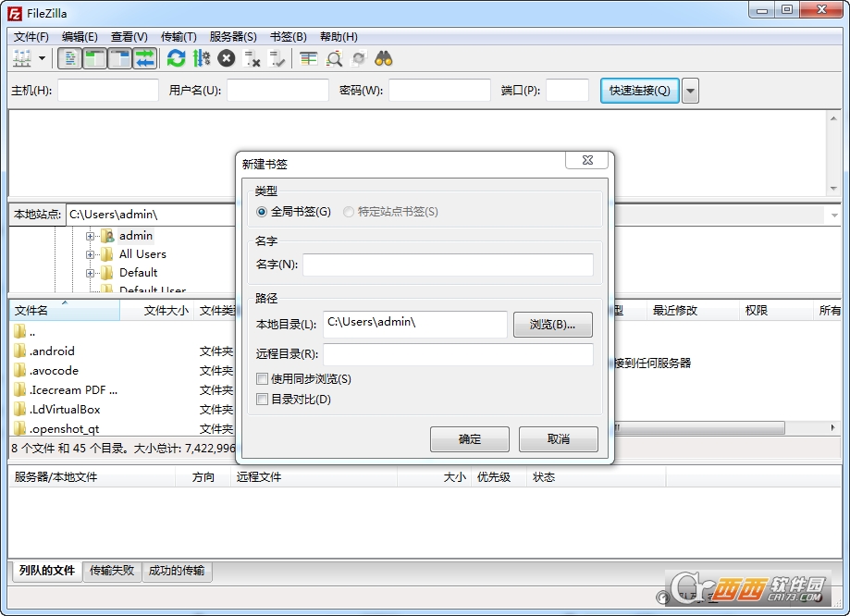Sort by 文件大小 column header

pos(156,310)
